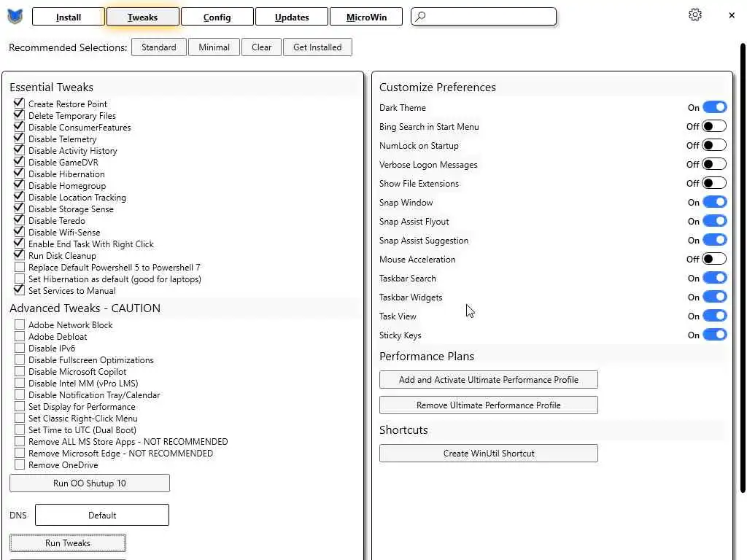Enable NumLock on Startup toggle
Viewport: 747px width, 560px height.
pyautogui.click(x=714, y=145)
